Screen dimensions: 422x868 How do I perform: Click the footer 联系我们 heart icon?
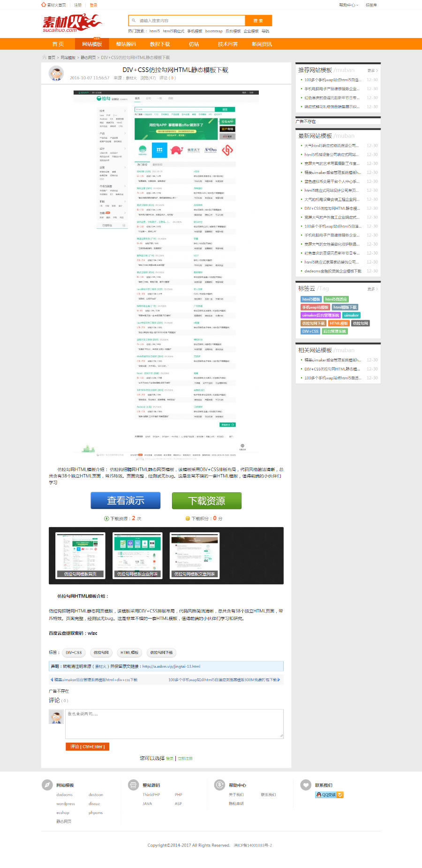[306, 785]
